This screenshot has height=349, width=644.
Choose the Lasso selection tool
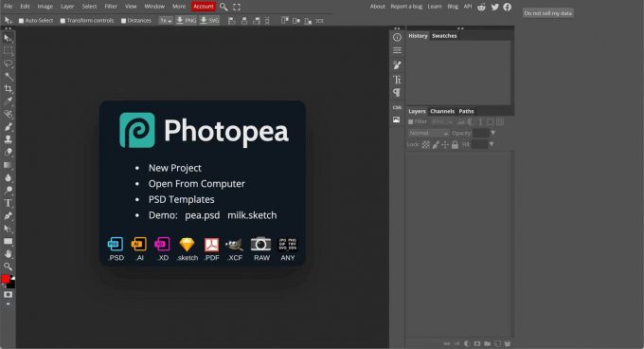[8, 64]
